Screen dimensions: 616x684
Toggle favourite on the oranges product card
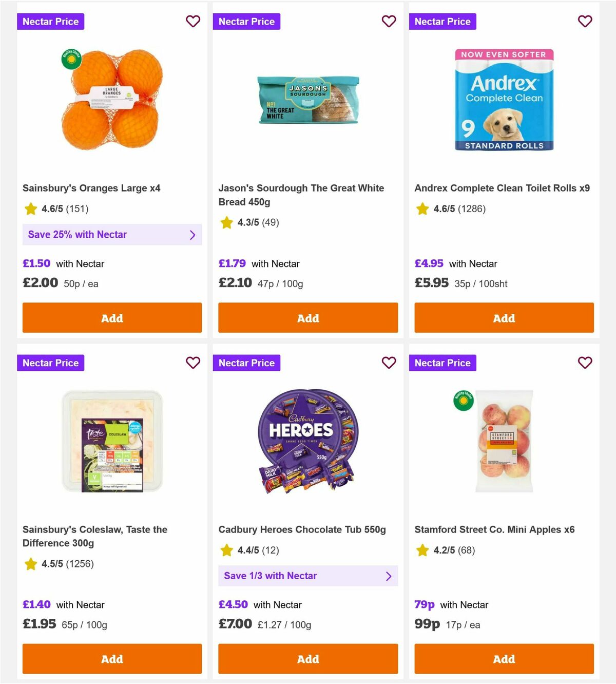[x=192, y=22]
